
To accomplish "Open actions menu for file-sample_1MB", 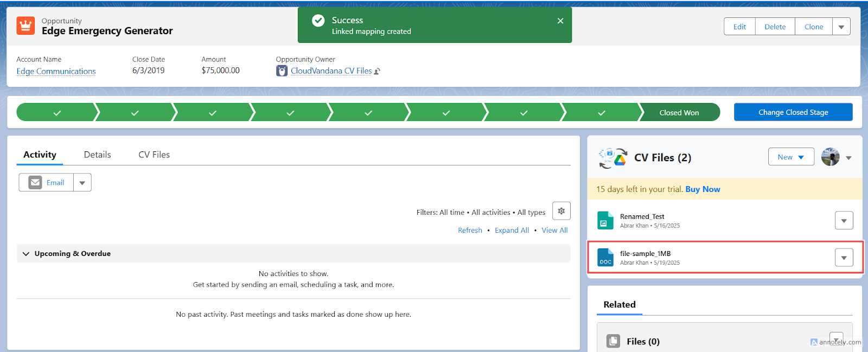I will [844, 258].
